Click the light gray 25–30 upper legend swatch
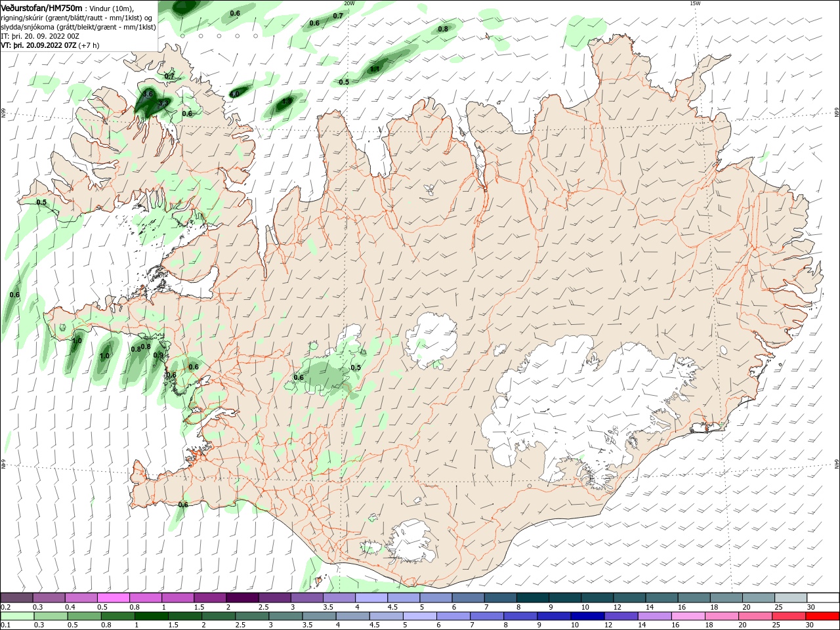Image resolution: width=840 pixels, height=630 pixels. click(790, 598)
